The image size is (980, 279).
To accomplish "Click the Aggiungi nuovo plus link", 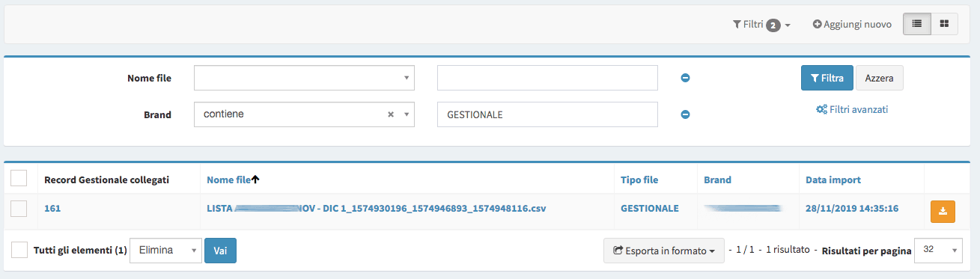I will 852,24.
